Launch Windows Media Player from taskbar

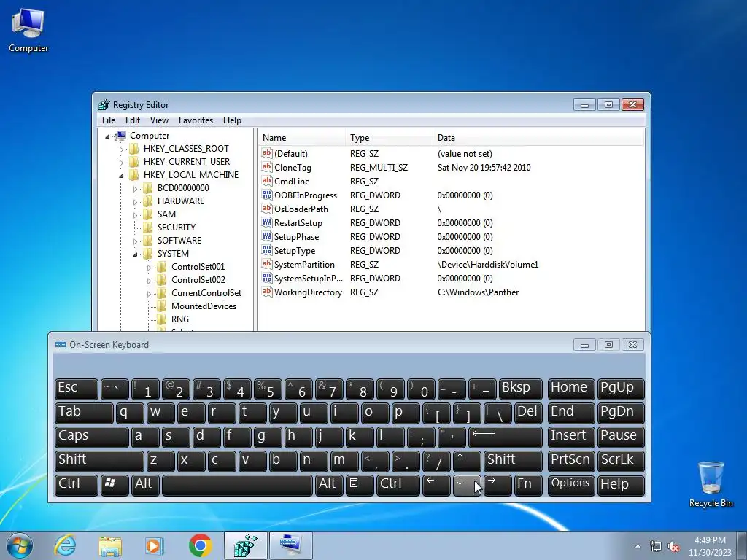click(x=155, y=545)
